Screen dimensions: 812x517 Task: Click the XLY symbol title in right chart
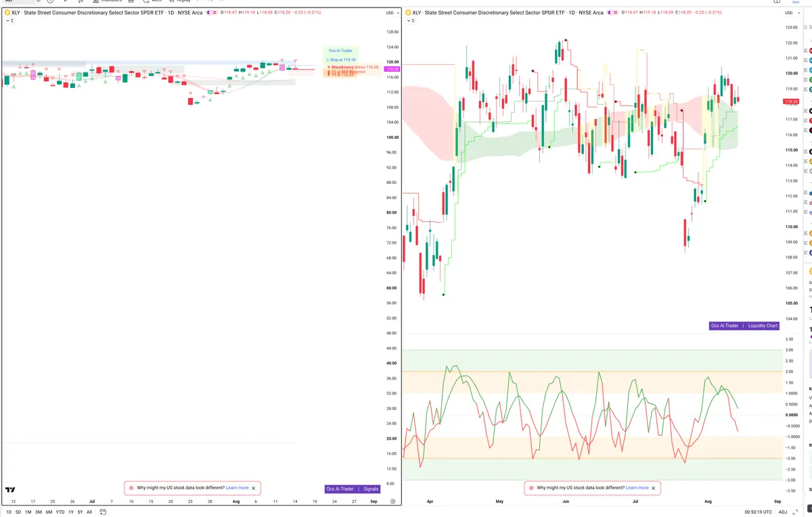click(507, 13)
